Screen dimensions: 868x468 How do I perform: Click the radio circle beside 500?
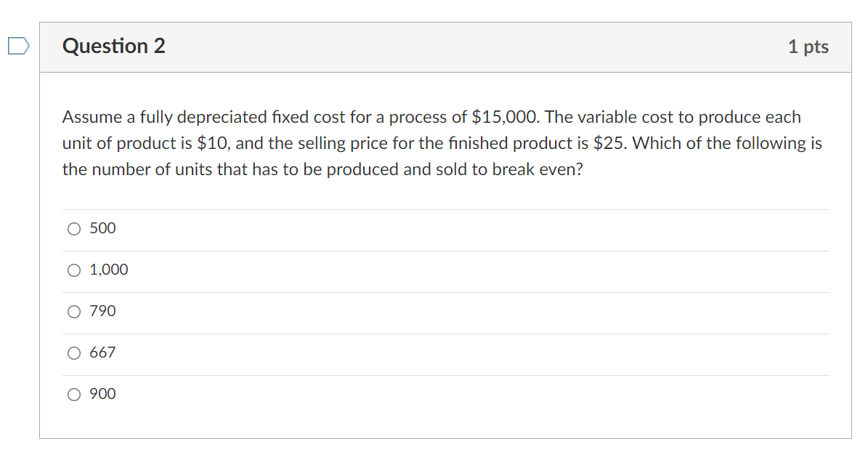(x=73, y=228)
